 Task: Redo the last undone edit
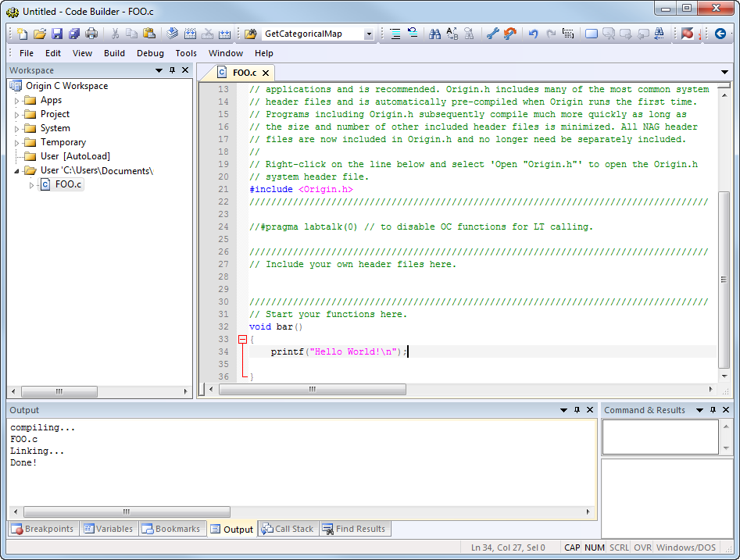tap(550, 34)
